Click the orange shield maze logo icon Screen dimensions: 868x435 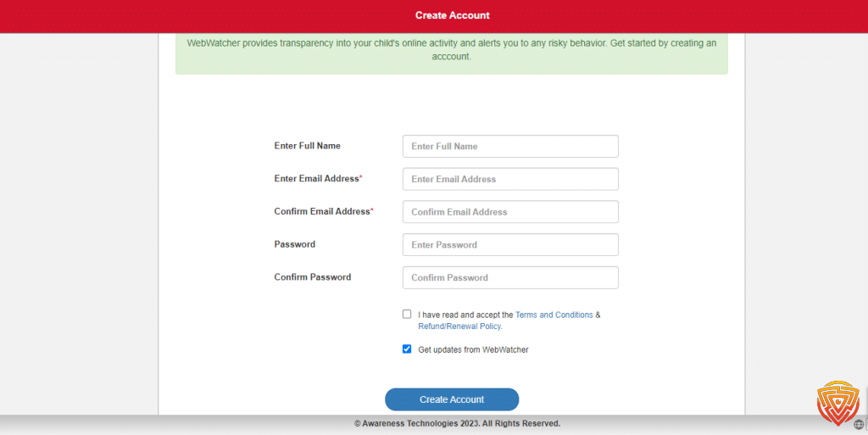[838, 403]
